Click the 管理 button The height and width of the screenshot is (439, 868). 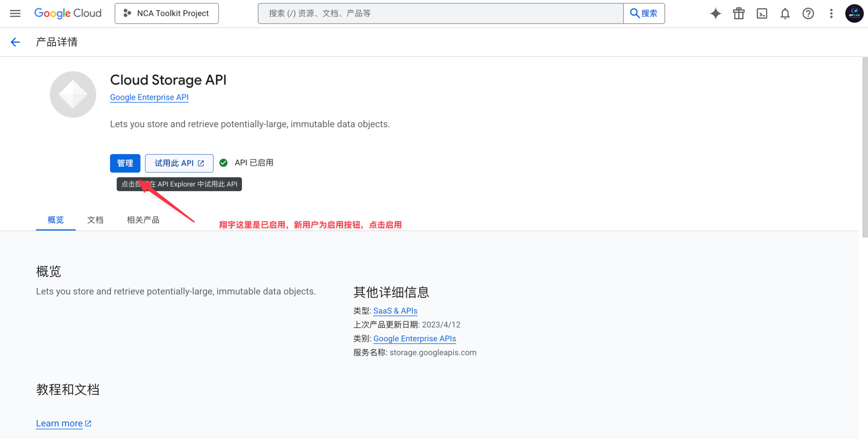(x=125, y=163)
